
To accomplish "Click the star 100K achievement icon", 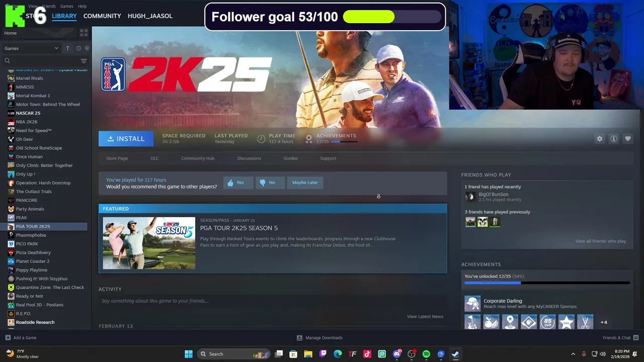I will [567, 322].
